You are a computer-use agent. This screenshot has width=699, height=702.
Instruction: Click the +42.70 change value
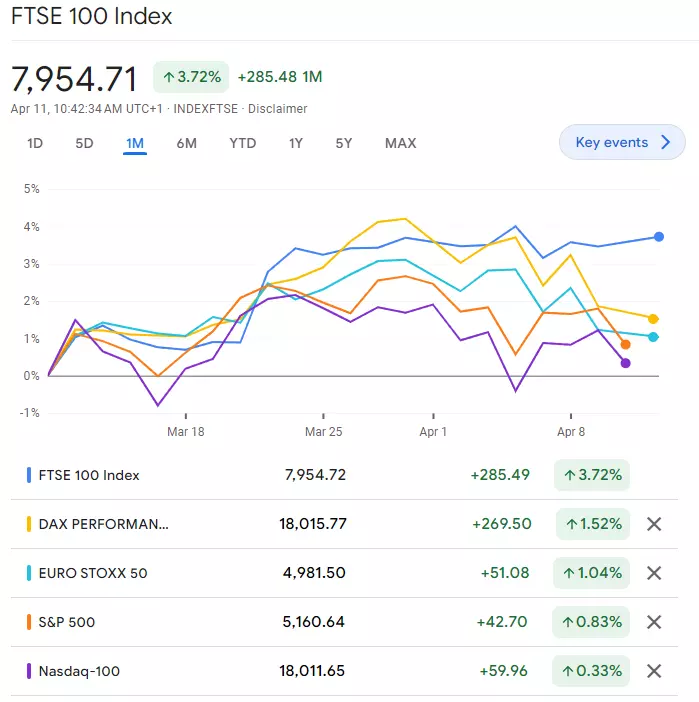502,622
